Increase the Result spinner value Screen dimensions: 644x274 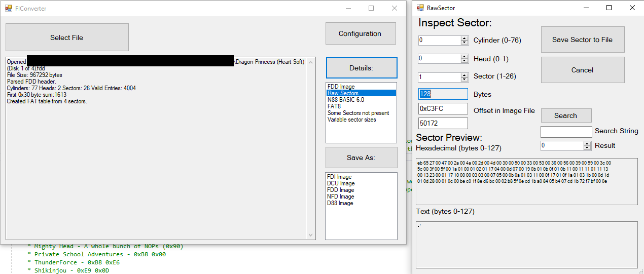pyautogui.click(x=587, y=143)
